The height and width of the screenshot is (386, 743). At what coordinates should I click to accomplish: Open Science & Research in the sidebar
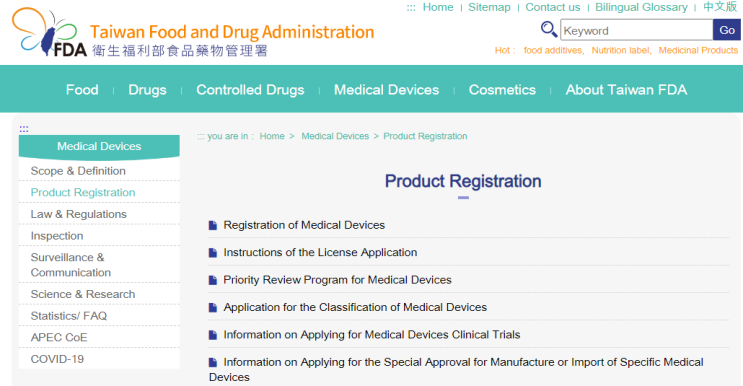pos(83,294)
